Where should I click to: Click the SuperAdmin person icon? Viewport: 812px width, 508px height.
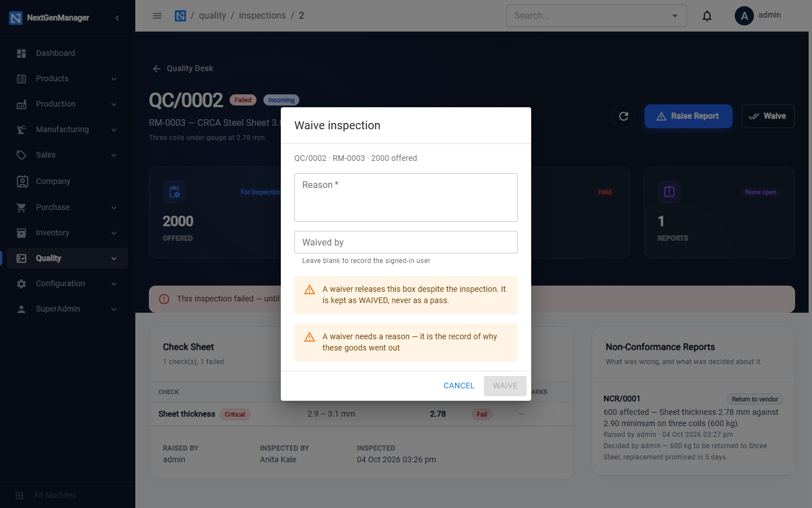click(21, 309)
